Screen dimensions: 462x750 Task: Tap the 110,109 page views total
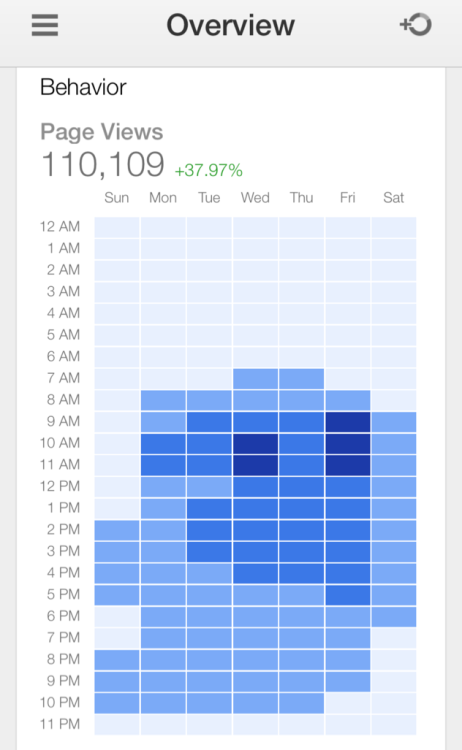coord(103,165)
